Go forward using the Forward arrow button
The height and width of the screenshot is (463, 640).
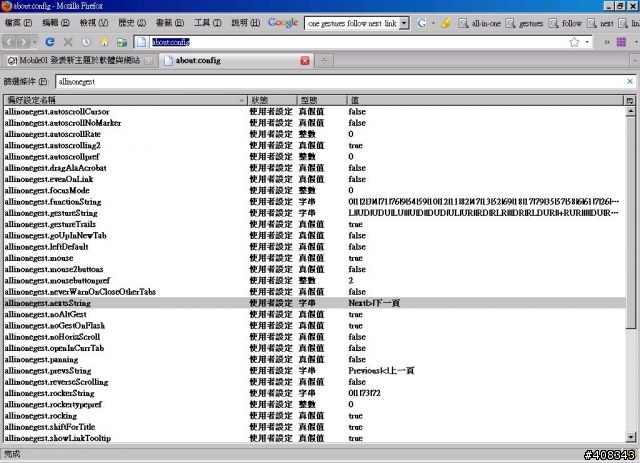23,42
